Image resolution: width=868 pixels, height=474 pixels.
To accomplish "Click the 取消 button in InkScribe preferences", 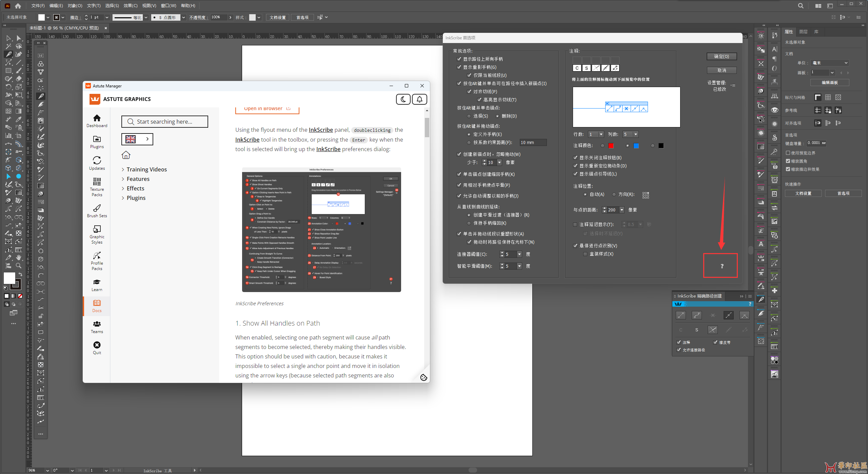I will 722,70.
